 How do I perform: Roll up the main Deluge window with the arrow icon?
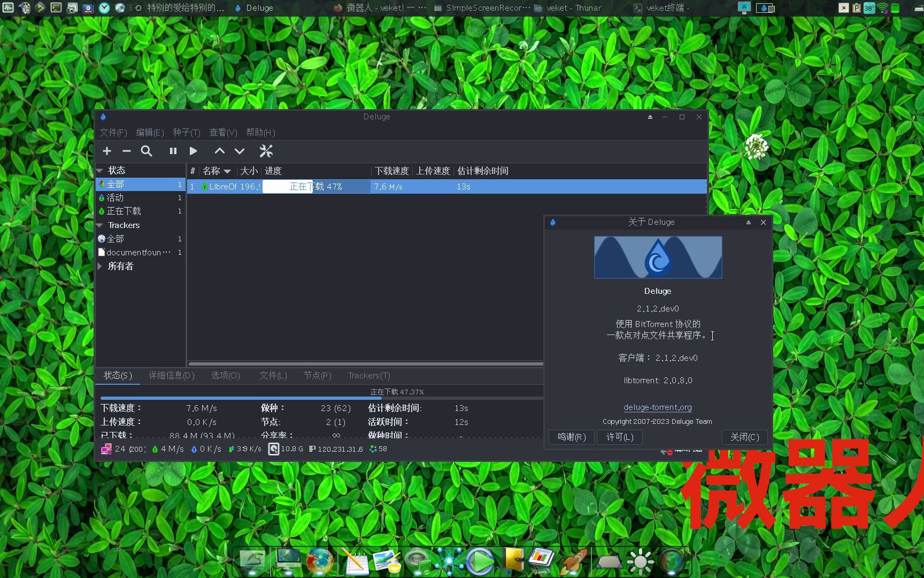[x=650, y=117]
